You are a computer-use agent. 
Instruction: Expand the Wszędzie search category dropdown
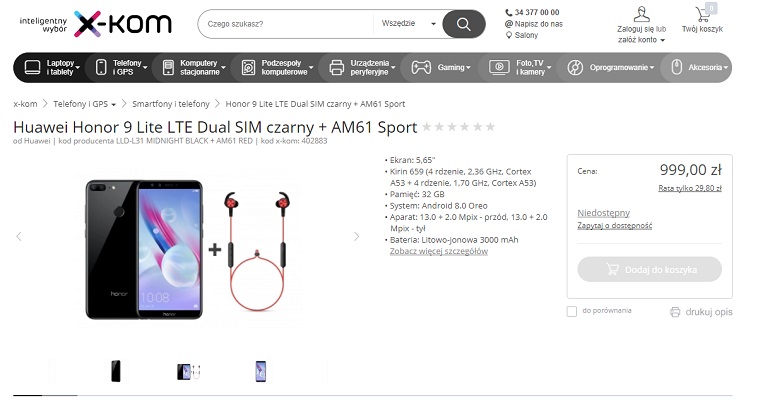tap(408, 23)
